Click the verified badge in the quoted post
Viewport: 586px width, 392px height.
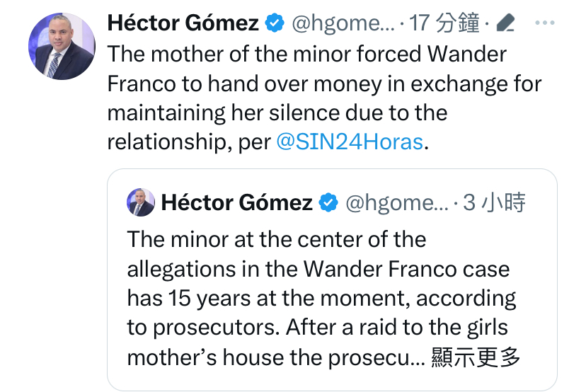click(328, 203)
